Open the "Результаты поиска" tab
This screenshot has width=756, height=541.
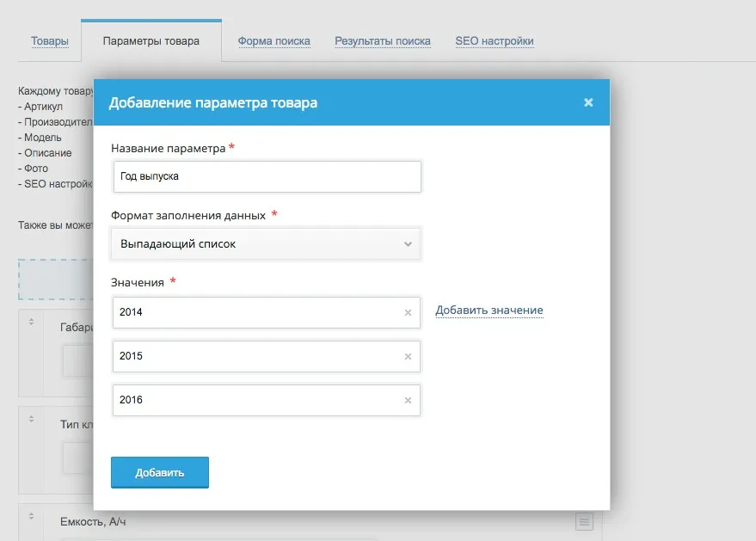point(383,40)
